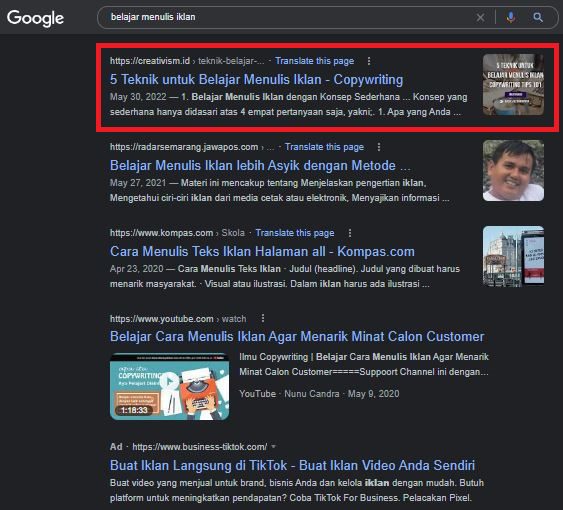Open the three-dot menu for the creativism.id result
The height and width of the screenshot is (510, 563).
point(369,61)
